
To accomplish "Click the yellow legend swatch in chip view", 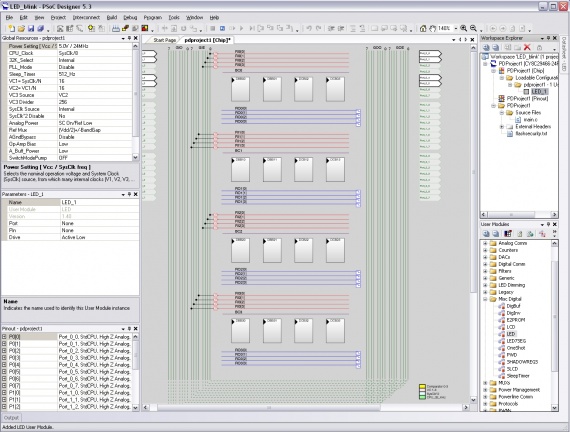I will point(422,387).
